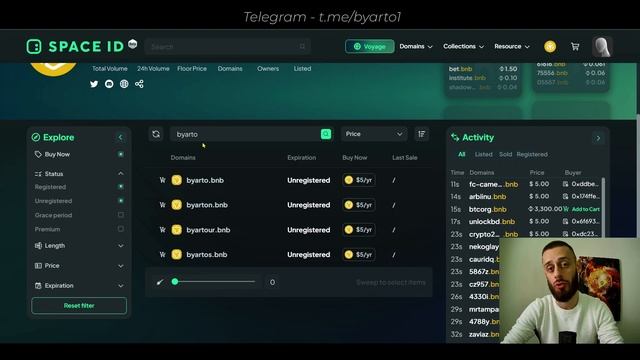This screenshot has width=640, height=360.
Task: Click the sort order icon next to Price
Action: (x=422, y=134)
